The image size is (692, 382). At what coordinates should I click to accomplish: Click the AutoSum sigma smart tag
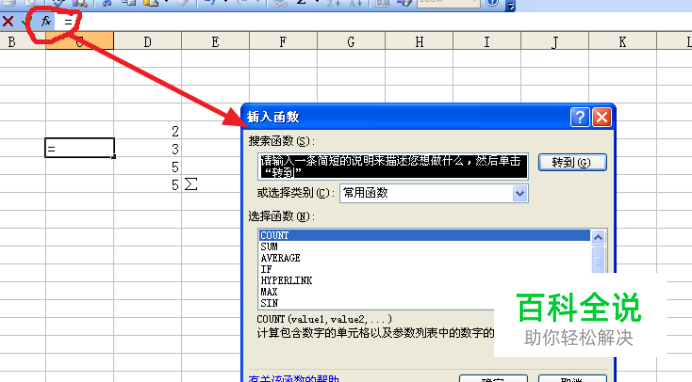(191, 184)
